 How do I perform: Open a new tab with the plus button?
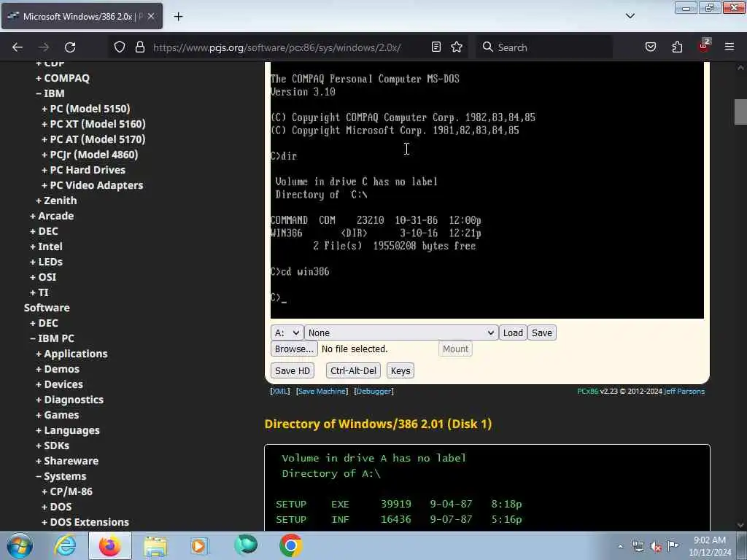[178, 17]
